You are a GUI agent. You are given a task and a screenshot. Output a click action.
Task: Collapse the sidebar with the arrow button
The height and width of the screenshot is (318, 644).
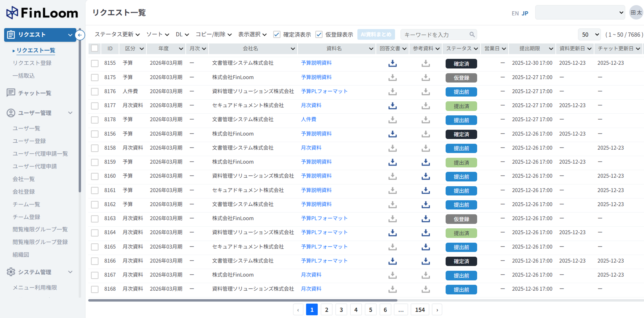click(x=80, y=35)
